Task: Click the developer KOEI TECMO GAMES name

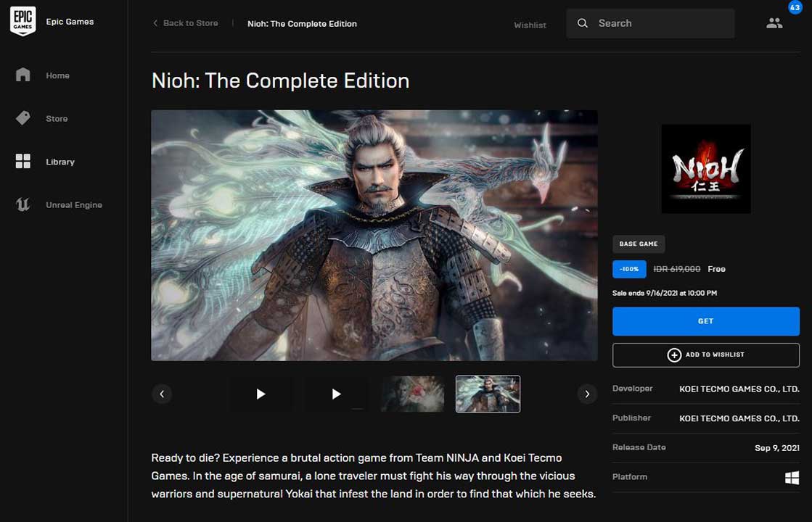Action: pos(739,389)
